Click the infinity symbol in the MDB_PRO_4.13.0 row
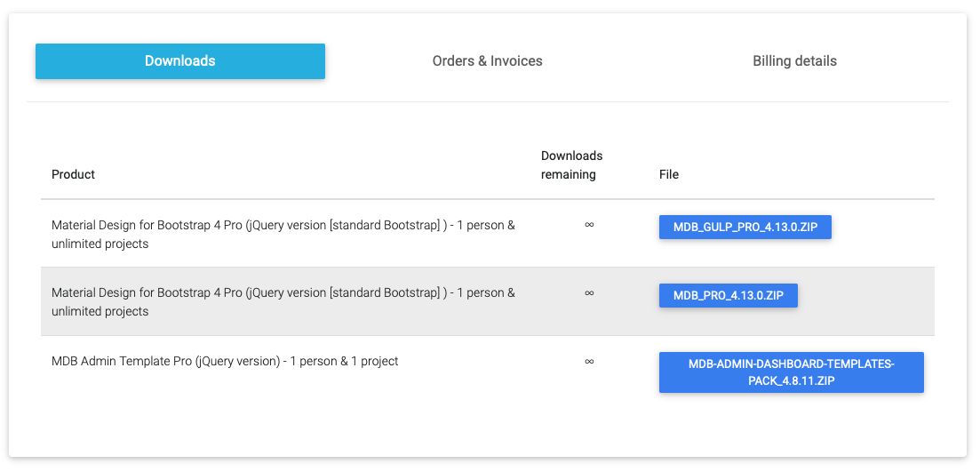 pos(589,292)
